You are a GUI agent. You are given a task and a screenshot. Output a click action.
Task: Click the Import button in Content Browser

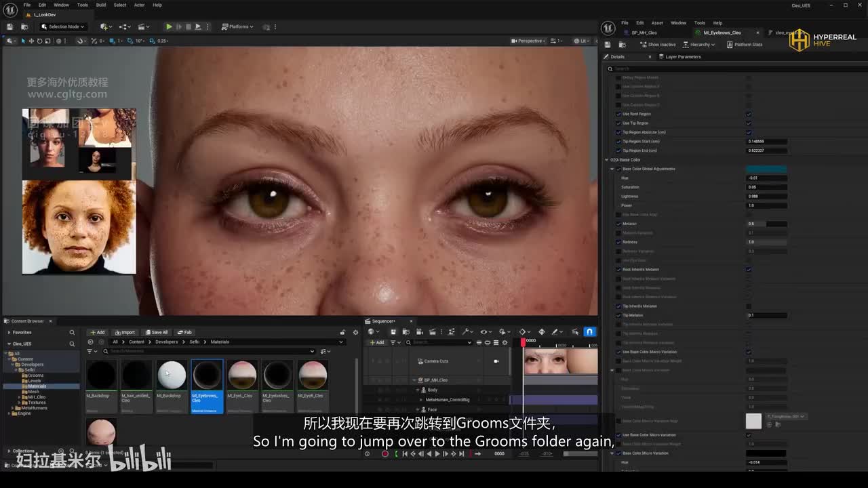125,332
